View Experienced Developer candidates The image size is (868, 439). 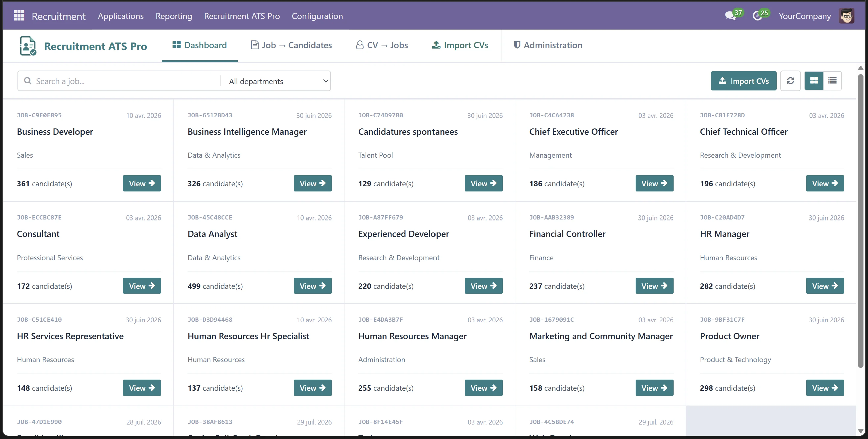[483, 286]
